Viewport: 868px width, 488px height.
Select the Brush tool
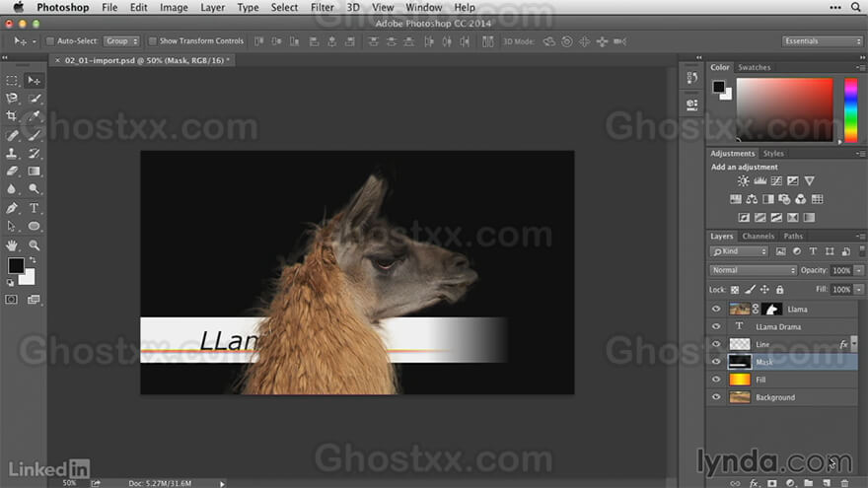(x=34, y=135)
